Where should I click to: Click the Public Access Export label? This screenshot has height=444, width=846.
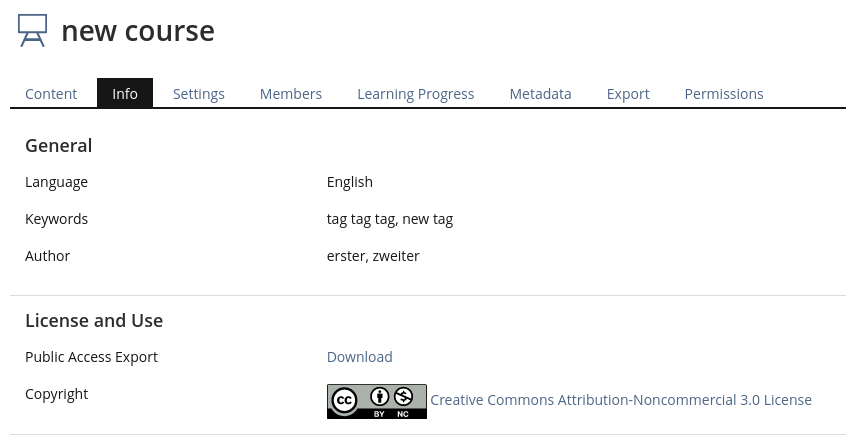point(92,357)
